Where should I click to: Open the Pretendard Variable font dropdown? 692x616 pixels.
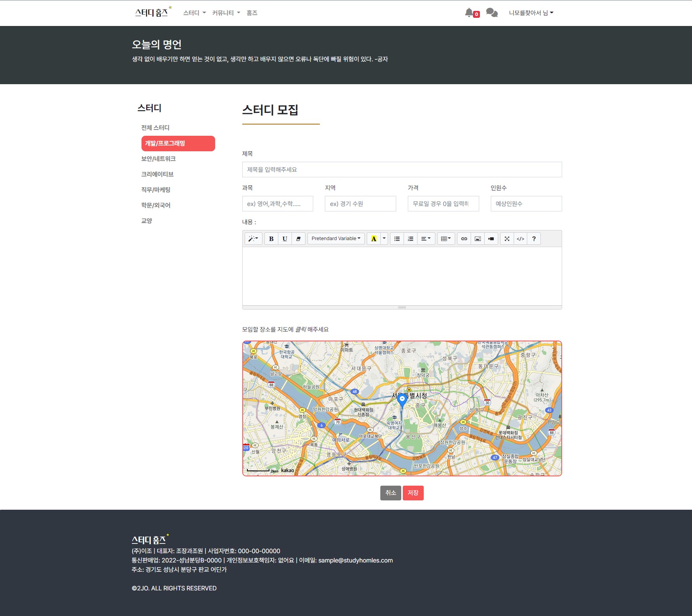click(336, 239)
